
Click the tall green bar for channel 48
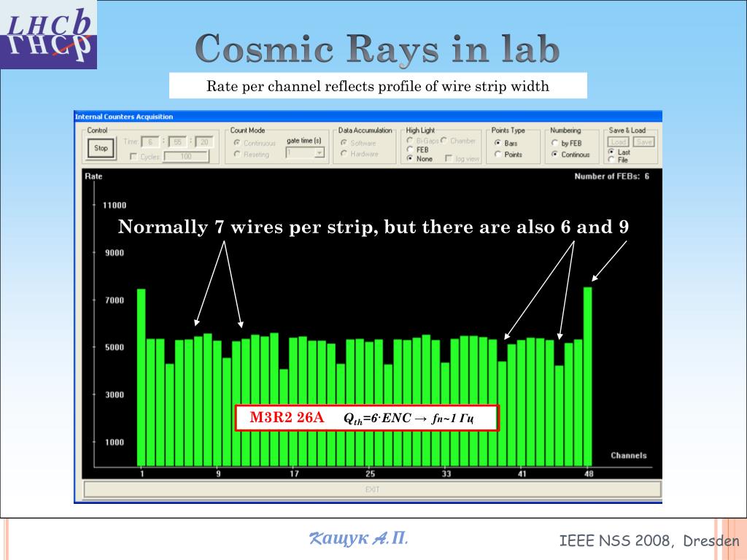point(588,376)
